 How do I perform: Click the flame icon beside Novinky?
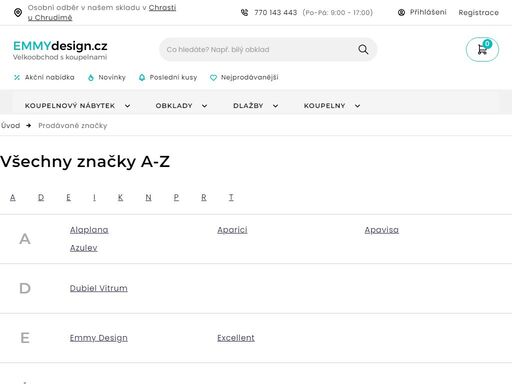tap(91, 77)
